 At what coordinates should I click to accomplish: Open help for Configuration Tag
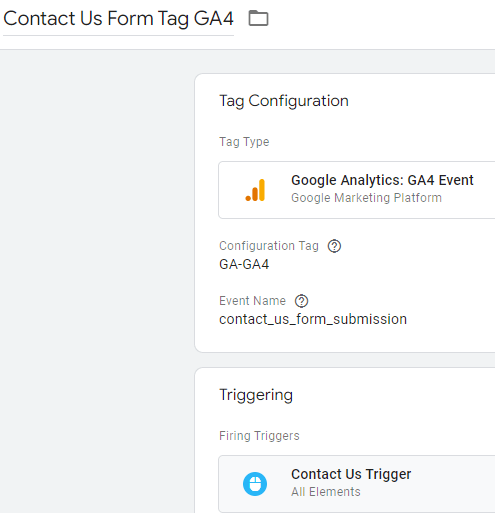pyautogui.click(x=334, y=246)
